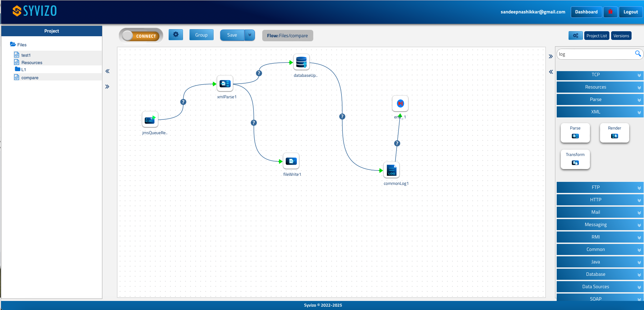Click the Group button
644x310 pixels.
[x=201, y=35]
